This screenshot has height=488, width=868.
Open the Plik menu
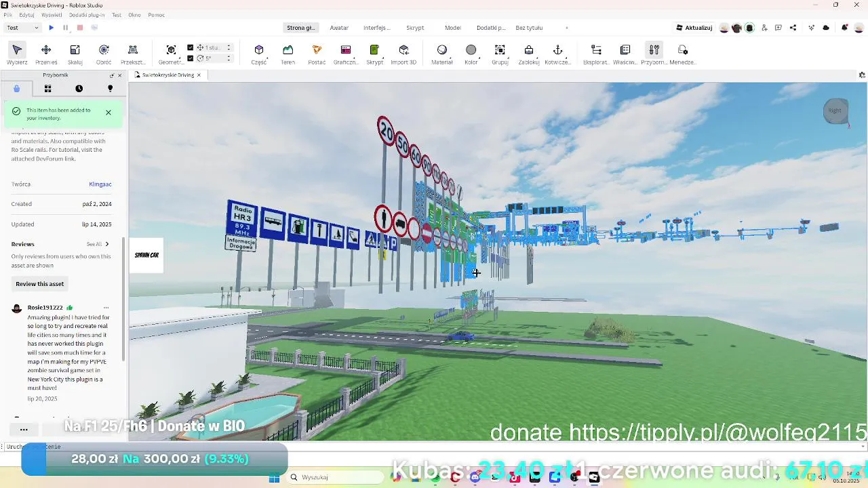click(x=8, y=15)
